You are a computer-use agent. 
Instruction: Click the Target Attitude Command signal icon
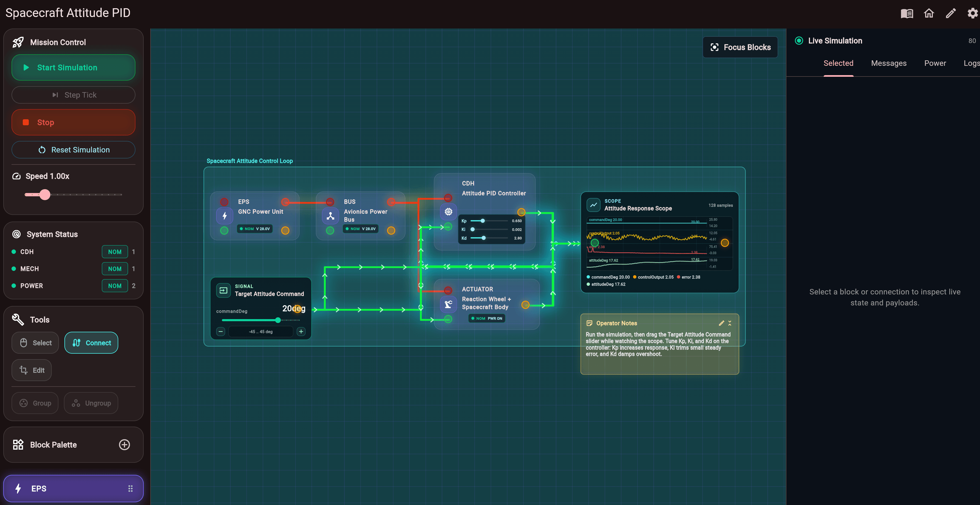coord(223,291)
